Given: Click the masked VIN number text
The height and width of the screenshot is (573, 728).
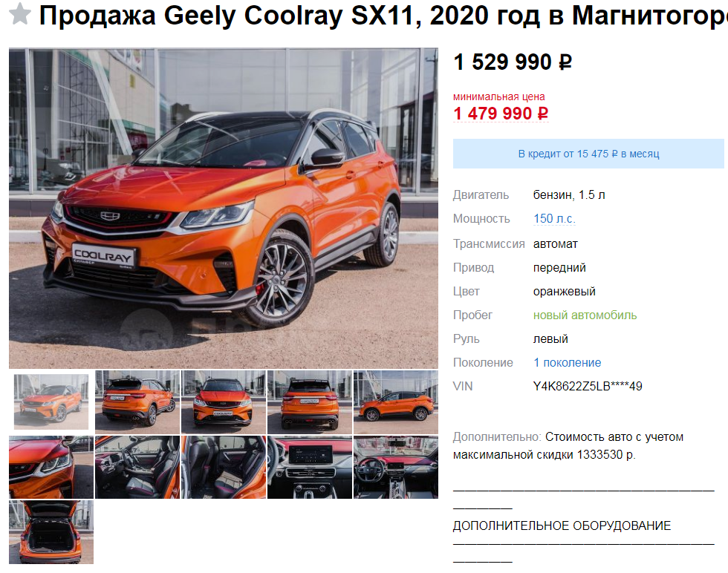Looking at the screenshot, I should pos(588,386).
